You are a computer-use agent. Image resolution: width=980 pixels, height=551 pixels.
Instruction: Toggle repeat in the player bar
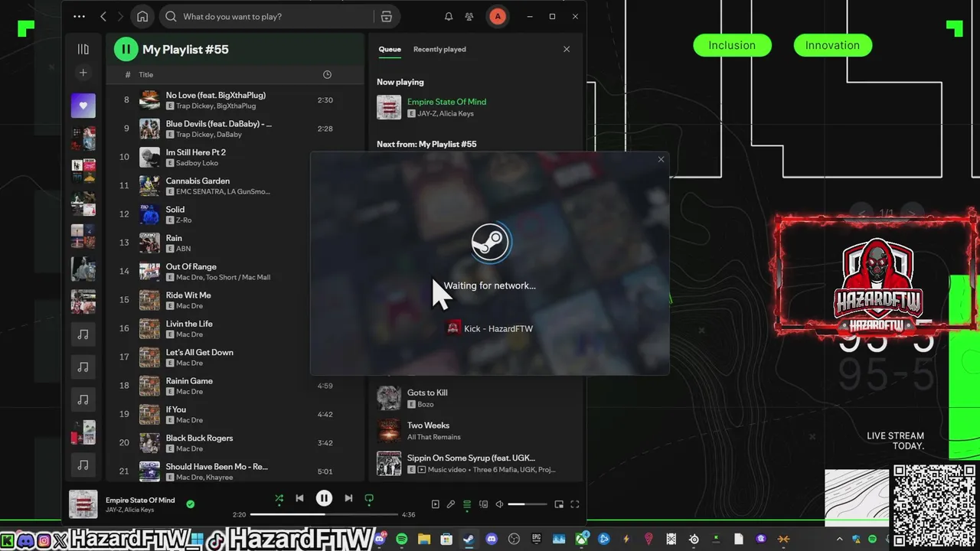click(x=369, y=498)
